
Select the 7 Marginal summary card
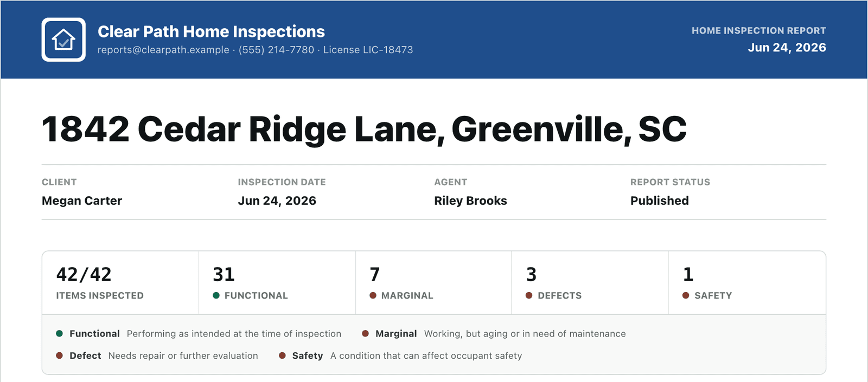433,283
